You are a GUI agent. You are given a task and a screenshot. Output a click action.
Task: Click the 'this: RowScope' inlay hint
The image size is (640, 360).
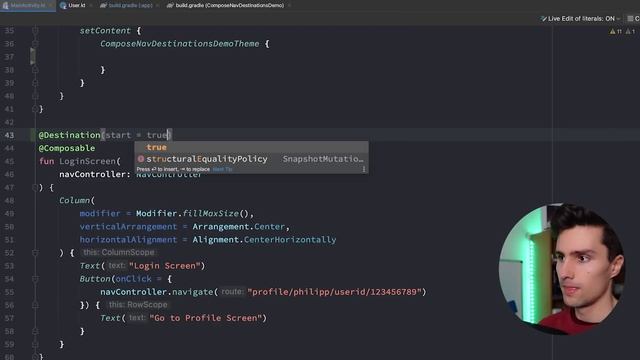click(x=138, y=305)
